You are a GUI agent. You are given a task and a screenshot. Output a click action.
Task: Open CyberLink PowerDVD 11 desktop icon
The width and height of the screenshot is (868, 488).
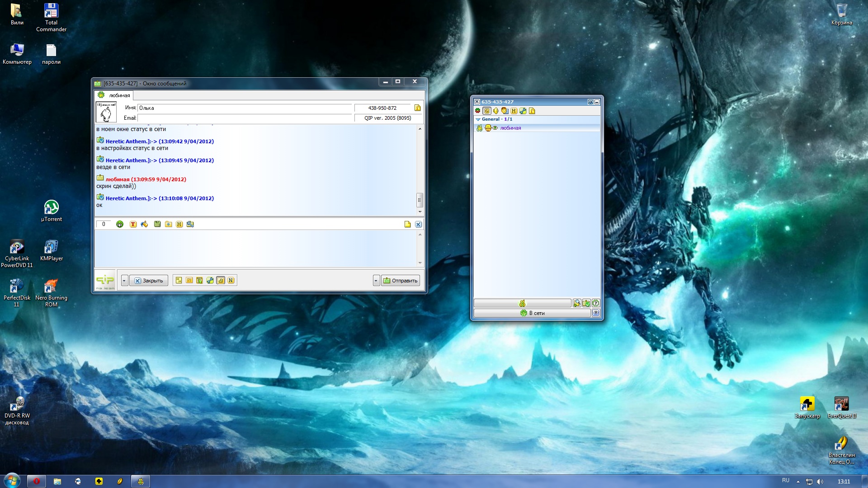point(17,253)
